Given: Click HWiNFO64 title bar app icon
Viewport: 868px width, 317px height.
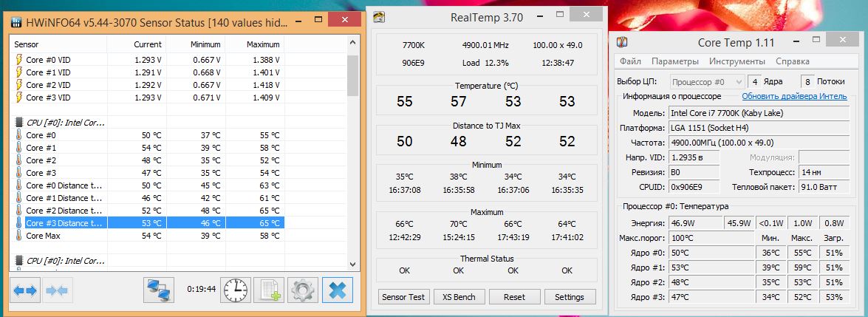Looking at the screenshot, I should click(x=17, y=23).
